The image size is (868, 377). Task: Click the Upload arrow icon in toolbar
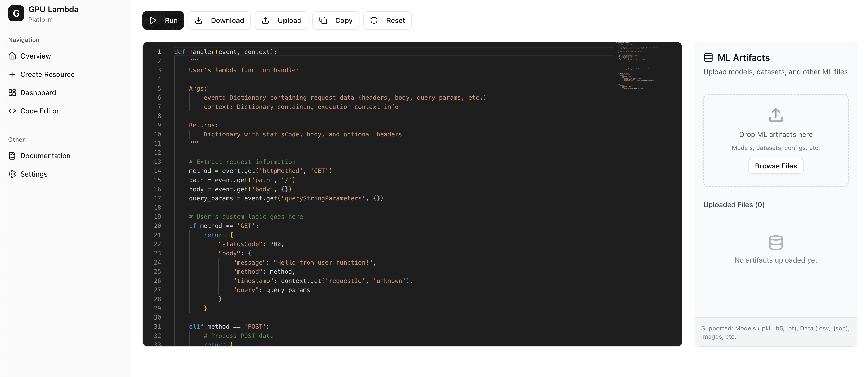coord(265,21)
